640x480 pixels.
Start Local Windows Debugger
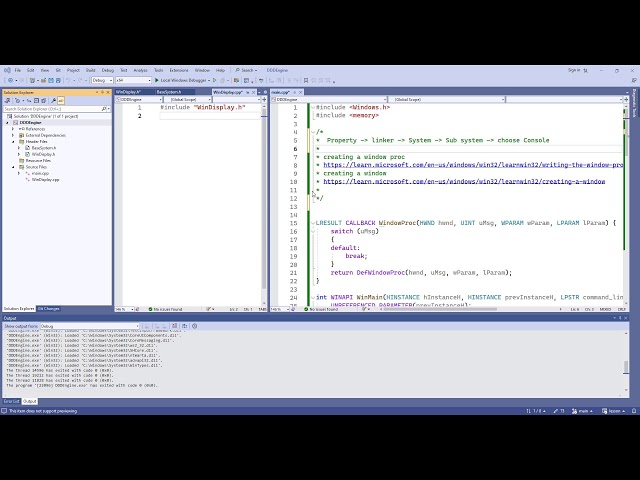(181, 80)
